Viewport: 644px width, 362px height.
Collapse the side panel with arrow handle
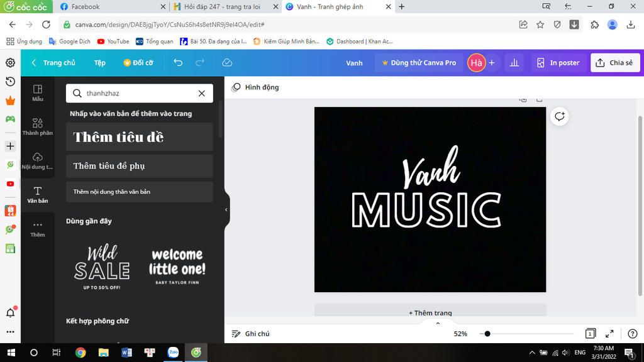tap(226, 210)
